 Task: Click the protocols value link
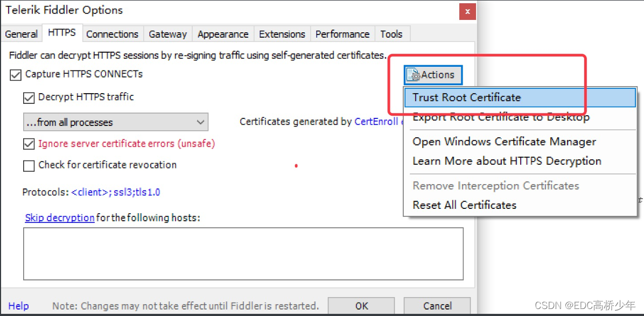pyautogui.click(x=115, y=192)
